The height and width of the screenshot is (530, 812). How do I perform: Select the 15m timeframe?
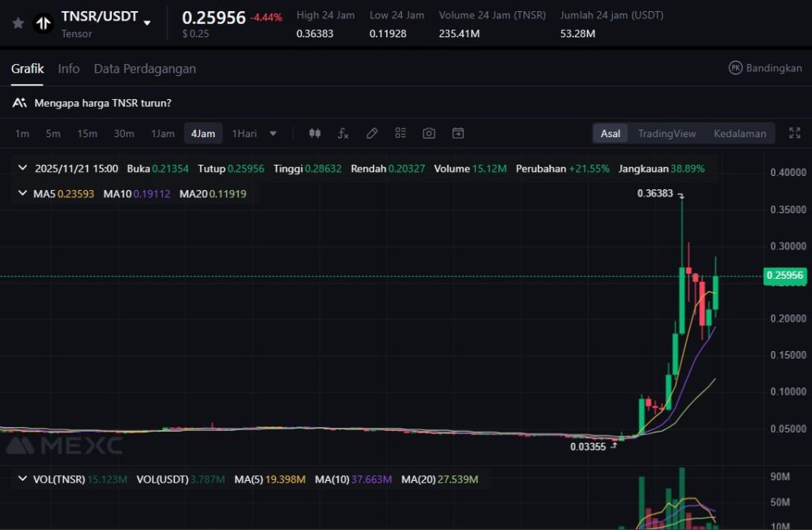[x=87, y=133]
